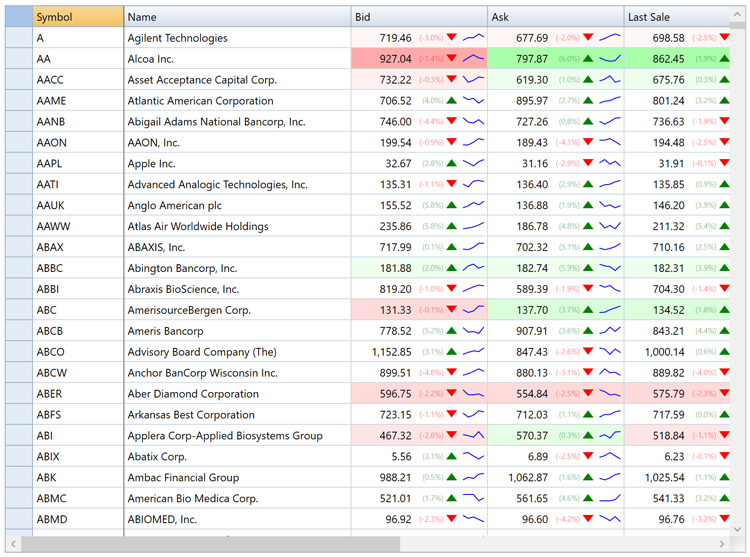Select the row header for AAPL
Screen dimensions: 750x557
coord(19,163)
